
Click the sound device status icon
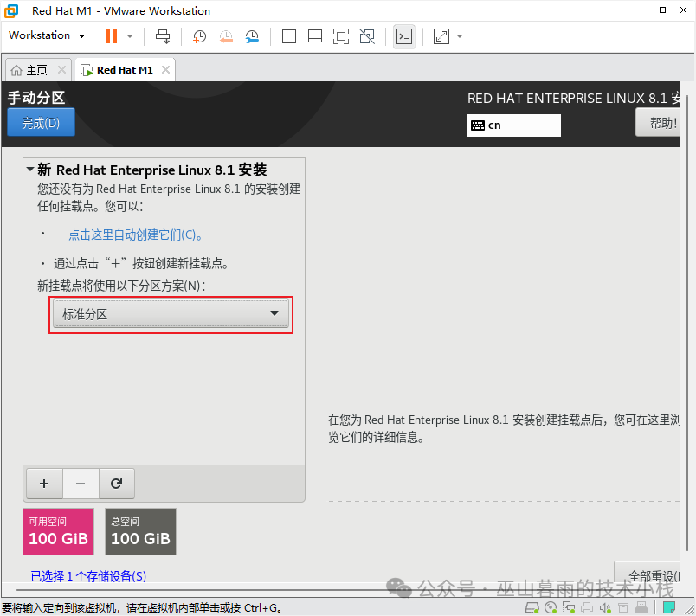coord(606,608)
